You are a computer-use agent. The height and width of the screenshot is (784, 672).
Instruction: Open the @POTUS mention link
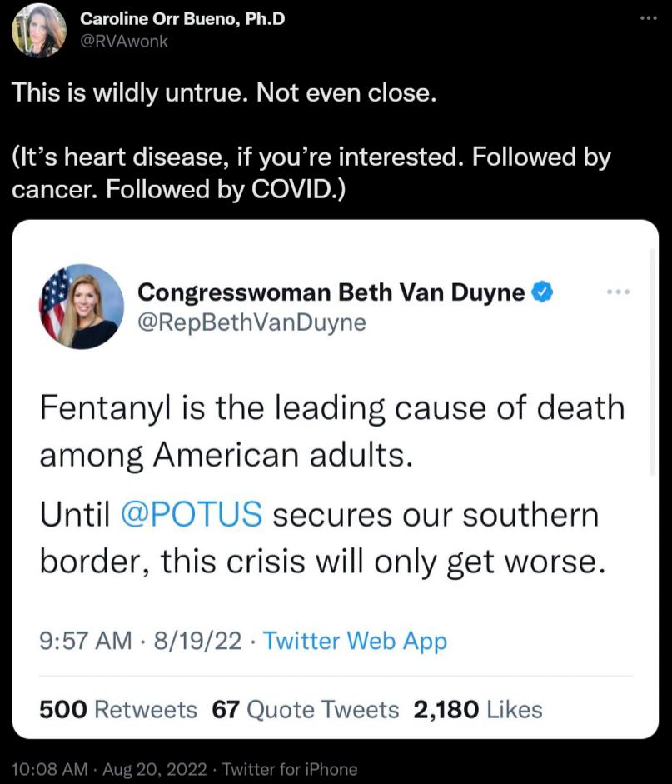[x=192, y=514]
